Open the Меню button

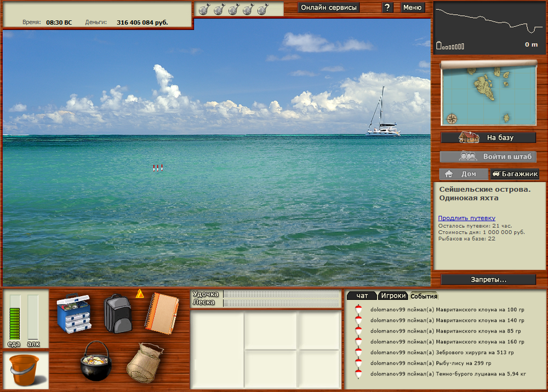413,7
